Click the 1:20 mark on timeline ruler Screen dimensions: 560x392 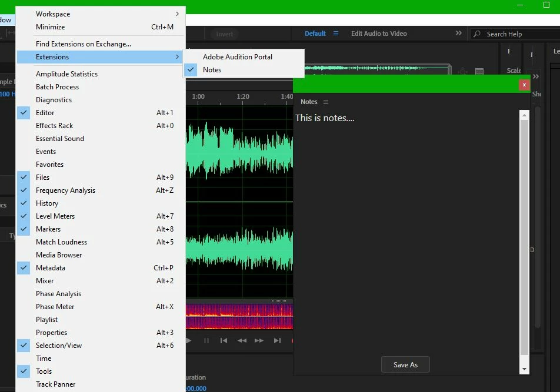click(243, 96)
